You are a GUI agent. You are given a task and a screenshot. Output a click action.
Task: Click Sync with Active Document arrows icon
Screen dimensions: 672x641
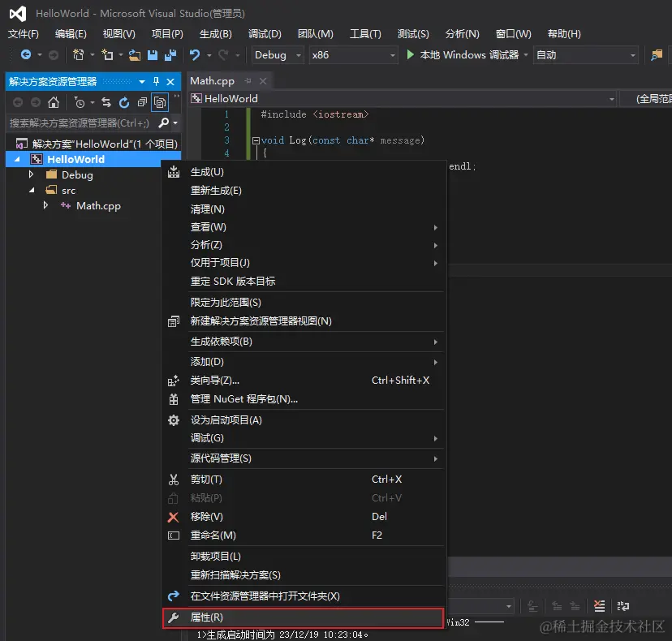point(106,102)
